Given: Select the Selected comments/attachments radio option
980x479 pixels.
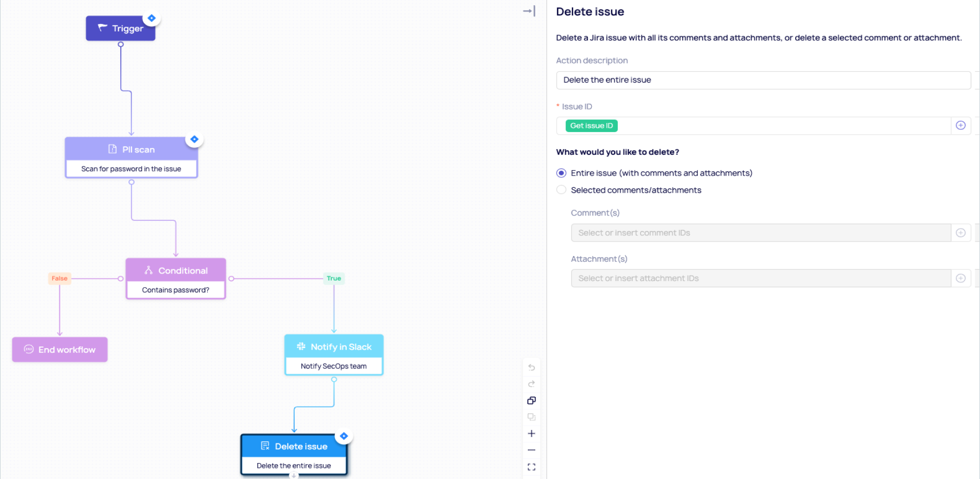Looking at the screenshot, I should pos(561,190).
